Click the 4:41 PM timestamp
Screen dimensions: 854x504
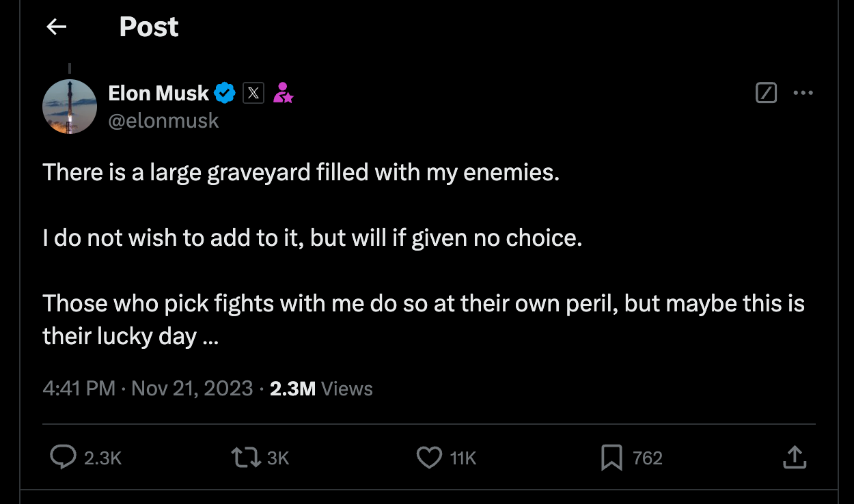(79, 389)
